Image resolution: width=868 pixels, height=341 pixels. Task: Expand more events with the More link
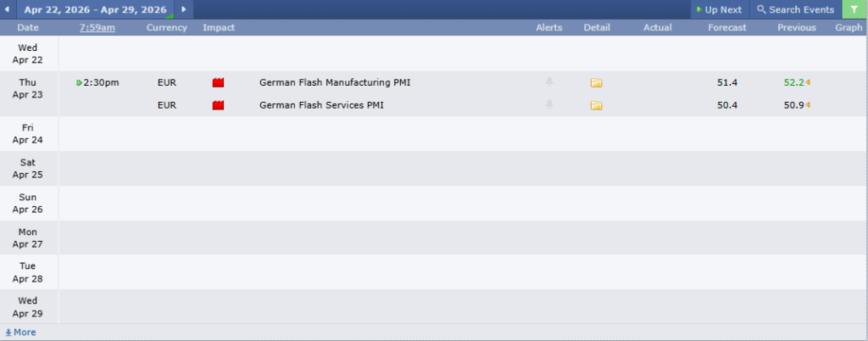[20, 333]
